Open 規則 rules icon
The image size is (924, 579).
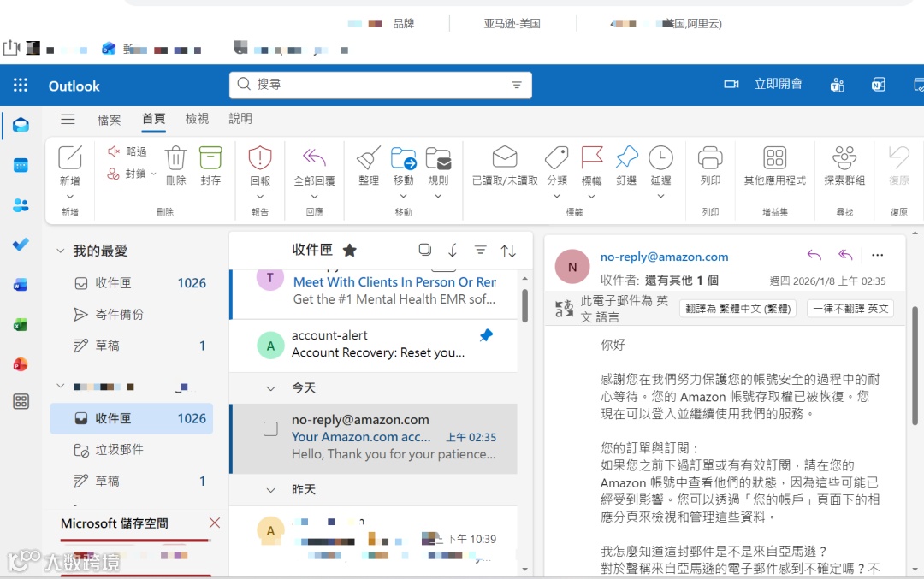[x=438, y=158]
